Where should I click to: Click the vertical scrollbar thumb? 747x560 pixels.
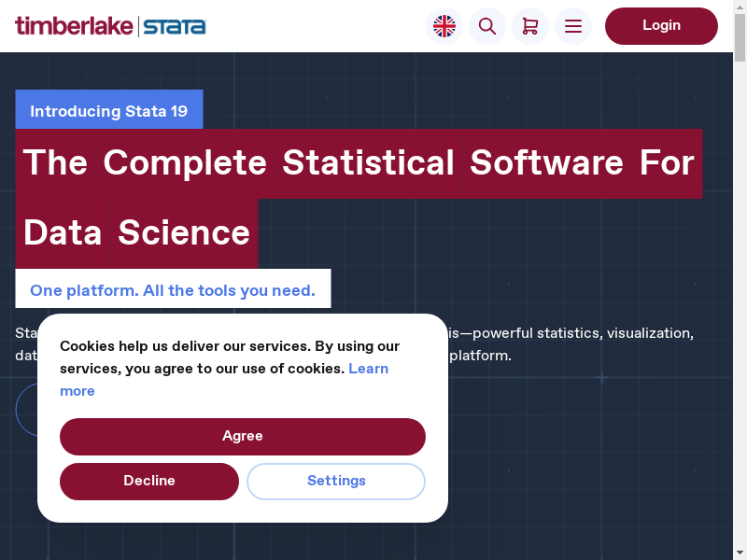pyautogui.click(x=740, y=33)
